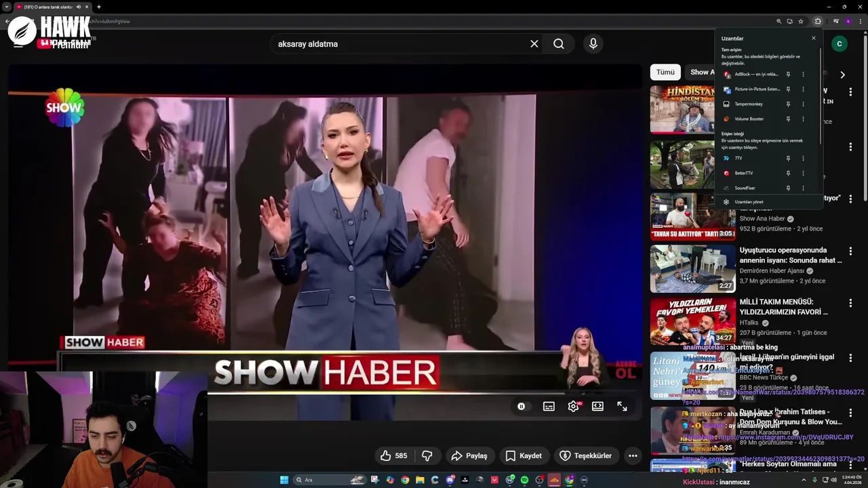
Task: Click the Teşekkürler button
Action: pyautogui.click(x=586, y=456)
